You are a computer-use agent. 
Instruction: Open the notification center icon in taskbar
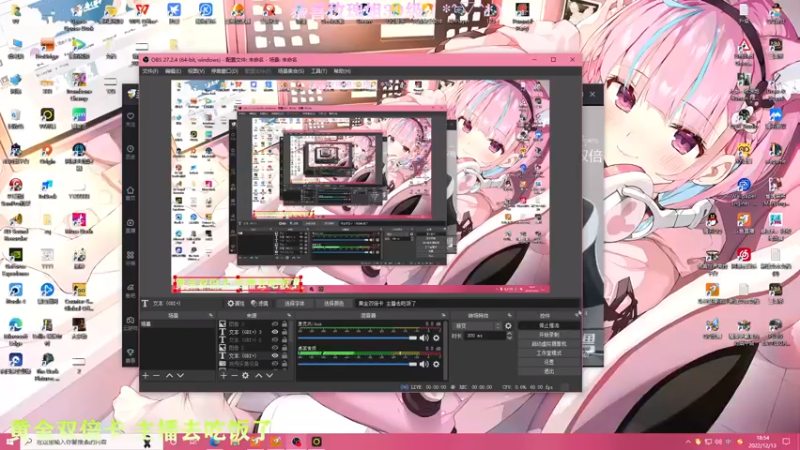click(x=786, y=442)
